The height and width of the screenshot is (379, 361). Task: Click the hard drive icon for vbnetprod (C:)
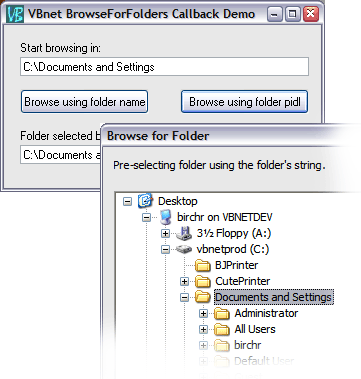tap(184, 249)
